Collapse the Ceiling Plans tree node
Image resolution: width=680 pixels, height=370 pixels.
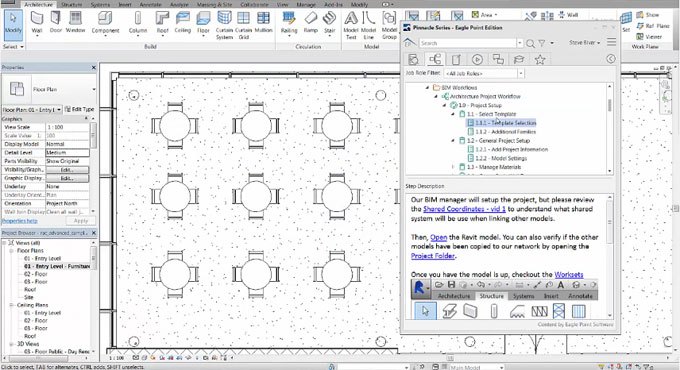12,305
